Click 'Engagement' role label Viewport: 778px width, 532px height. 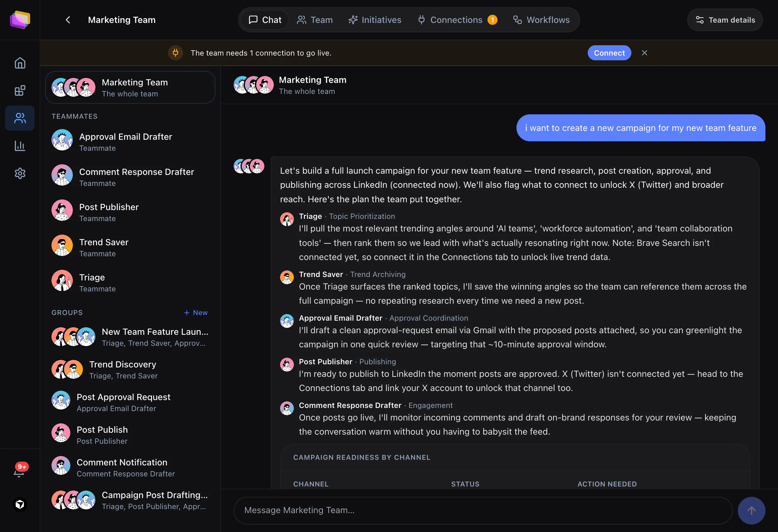[x=430, y=405]
